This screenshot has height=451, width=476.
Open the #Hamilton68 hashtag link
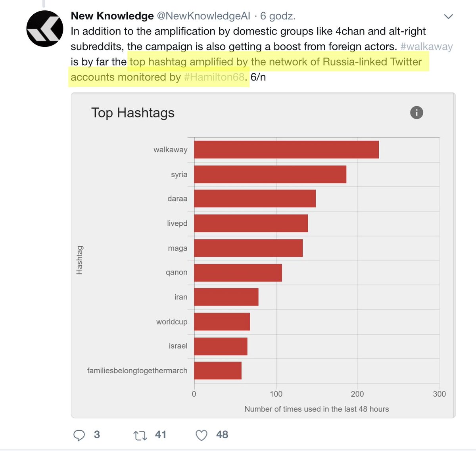(x=214, y=77)
